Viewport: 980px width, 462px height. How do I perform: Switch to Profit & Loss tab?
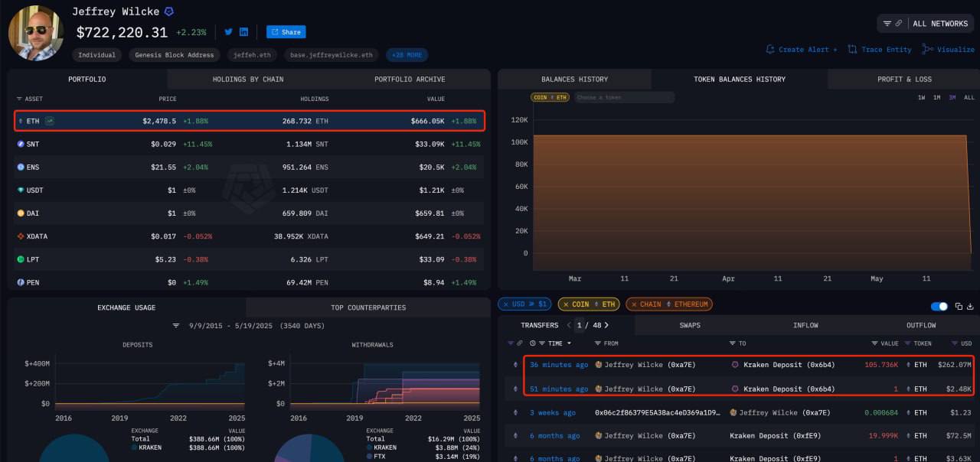pyautogui.click(x=904, y=79)
